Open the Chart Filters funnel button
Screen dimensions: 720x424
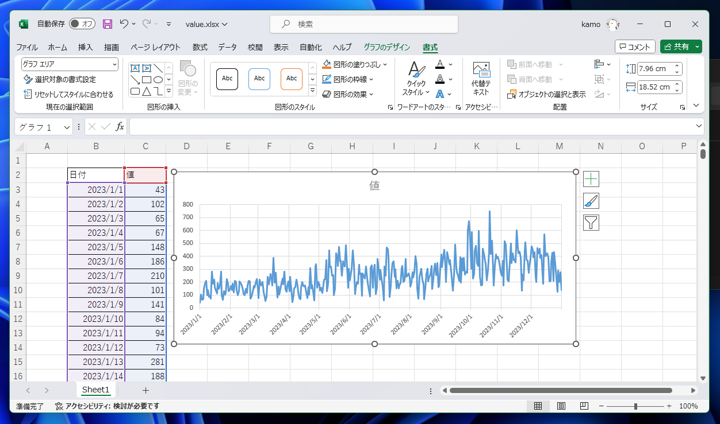click(591, 223)
